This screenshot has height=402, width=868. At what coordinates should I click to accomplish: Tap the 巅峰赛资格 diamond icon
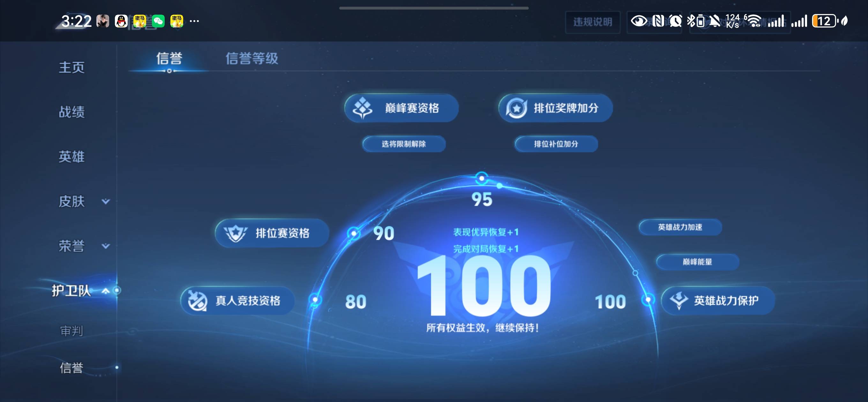coord(362,108)
